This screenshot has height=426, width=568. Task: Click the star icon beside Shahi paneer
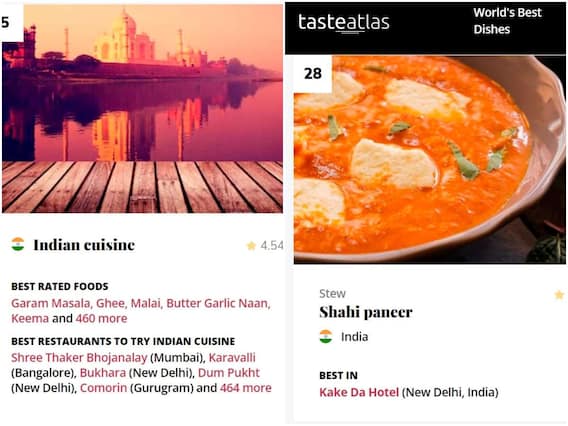coord(559,295)
